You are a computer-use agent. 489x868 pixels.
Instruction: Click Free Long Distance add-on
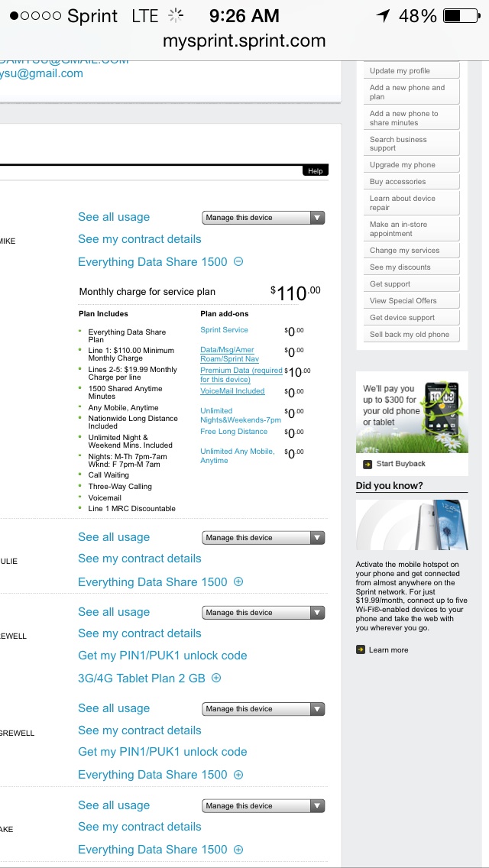[x=234, y=431]
